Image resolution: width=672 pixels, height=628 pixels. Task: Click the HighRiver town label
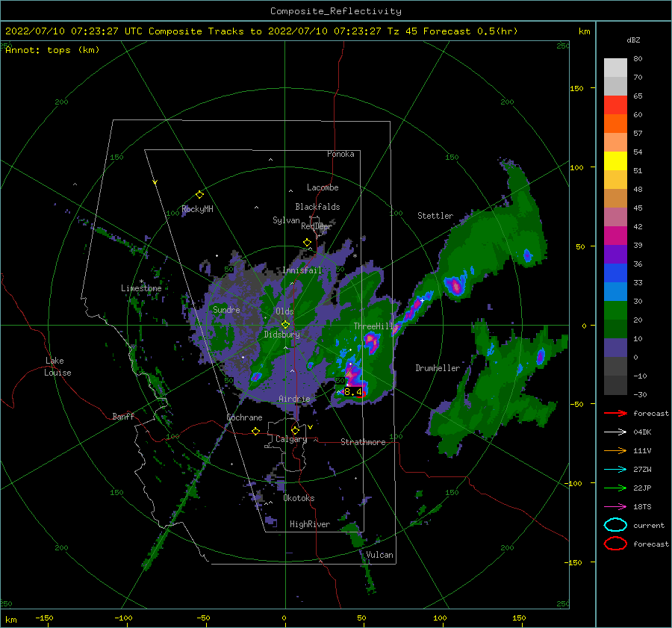click(310, 524)
